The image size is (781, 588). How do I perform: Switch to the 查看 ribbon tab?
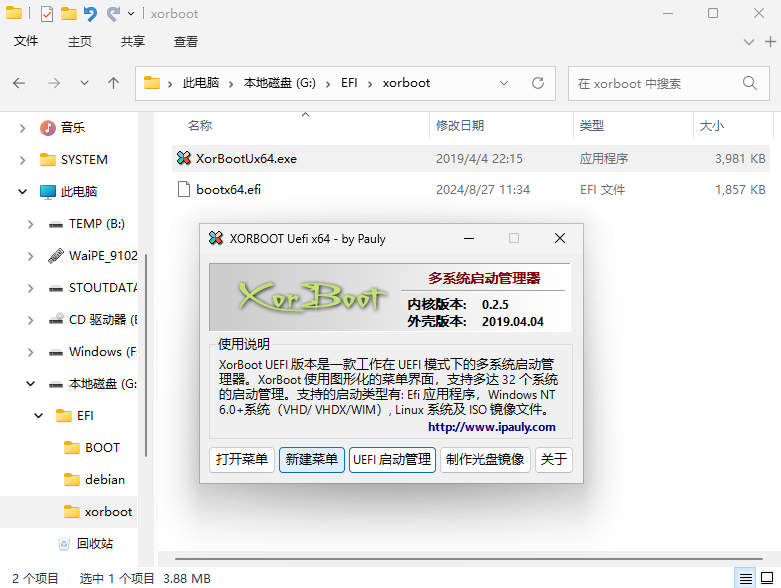[186, 41]
